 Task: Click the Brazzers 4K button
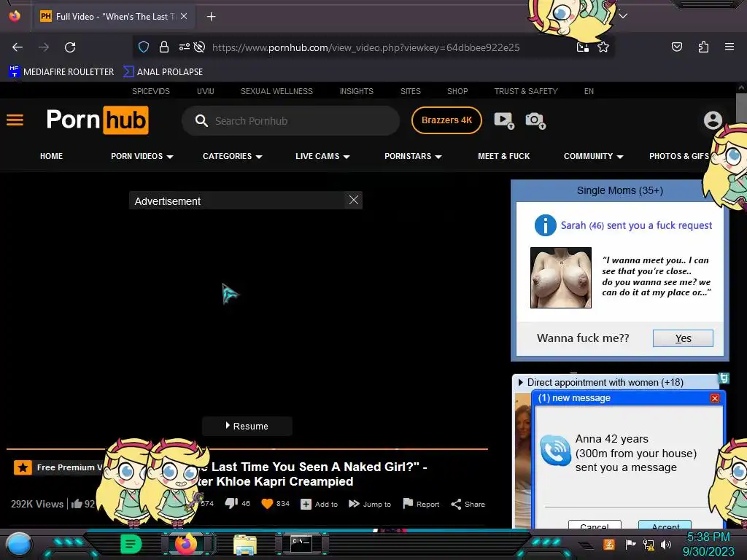pos(446,120)
